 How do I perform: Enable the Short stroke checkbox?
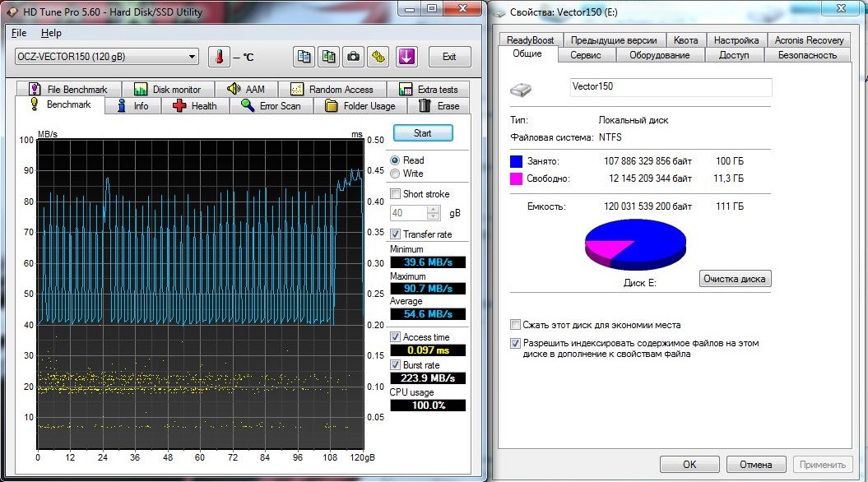(396, 194)
